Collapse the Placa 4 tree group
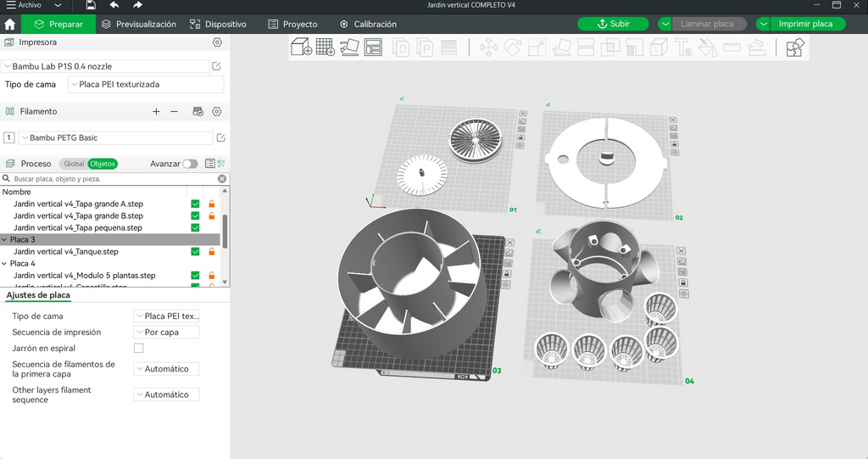 pos(4,264)
